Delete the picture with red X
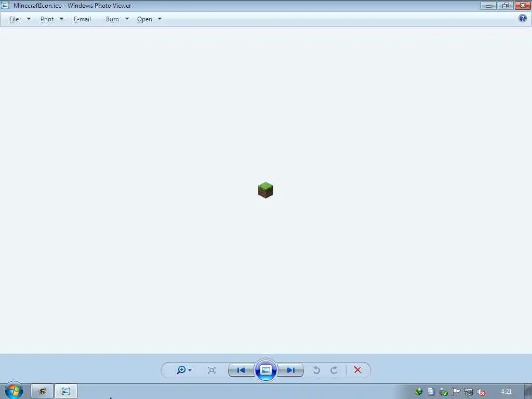This screenshot has width=532, height=399. coord(357,370)
